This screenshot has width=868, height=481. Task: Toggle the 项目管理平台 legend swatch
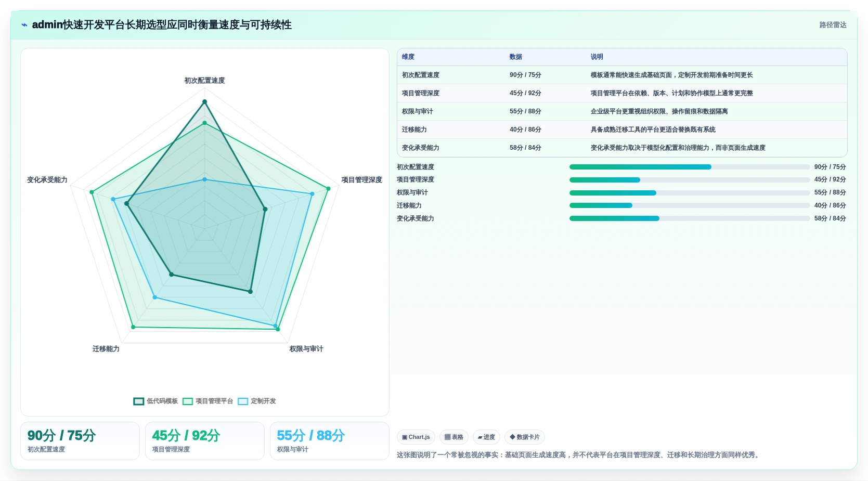click(x=188, y=401)
